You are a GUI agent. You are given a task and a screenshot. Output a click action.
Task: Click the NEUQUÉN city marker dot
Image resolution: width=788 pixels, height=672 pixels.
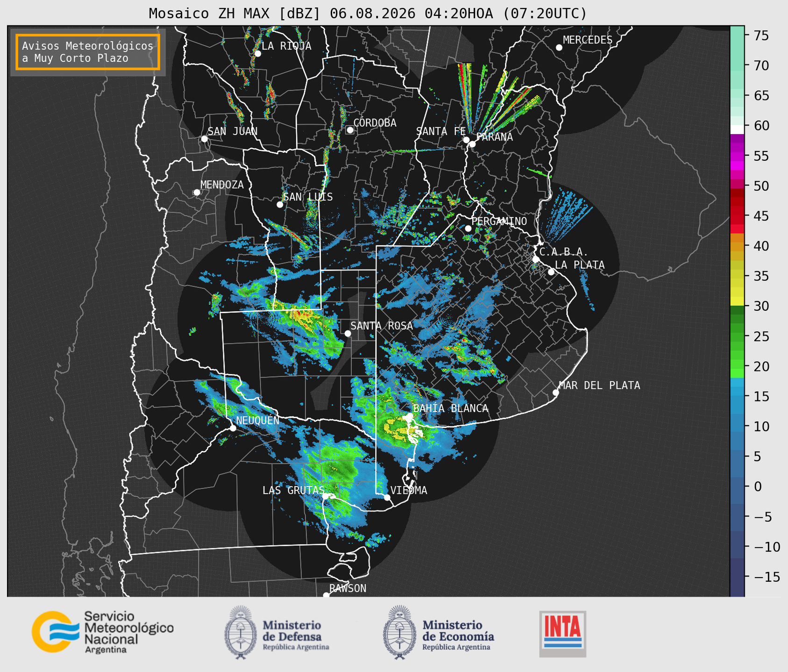tap(233, 428)
